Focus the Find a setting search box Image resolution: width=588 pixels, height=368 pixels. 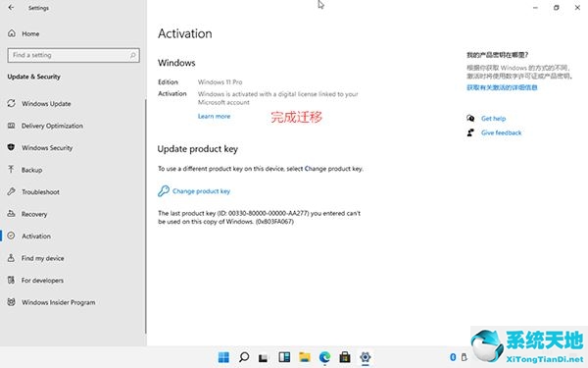[73, 55]
